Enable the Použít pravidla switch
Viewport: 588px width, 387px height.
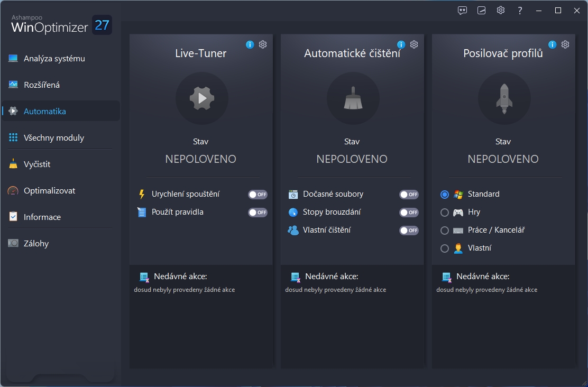[x=258, y=213]
